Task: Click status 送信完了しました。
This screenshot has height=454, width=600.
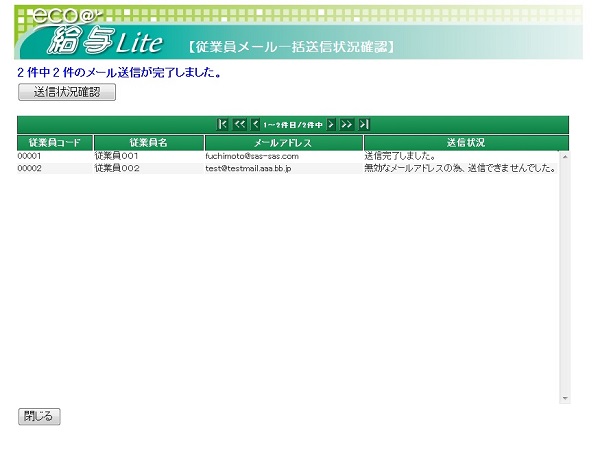Action: pos(400,156)
